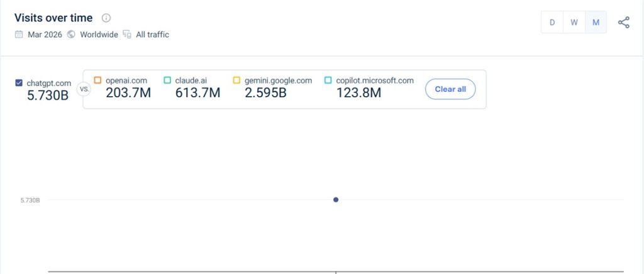
Task: Click the openai.com label
Action: tap(126, 80)
